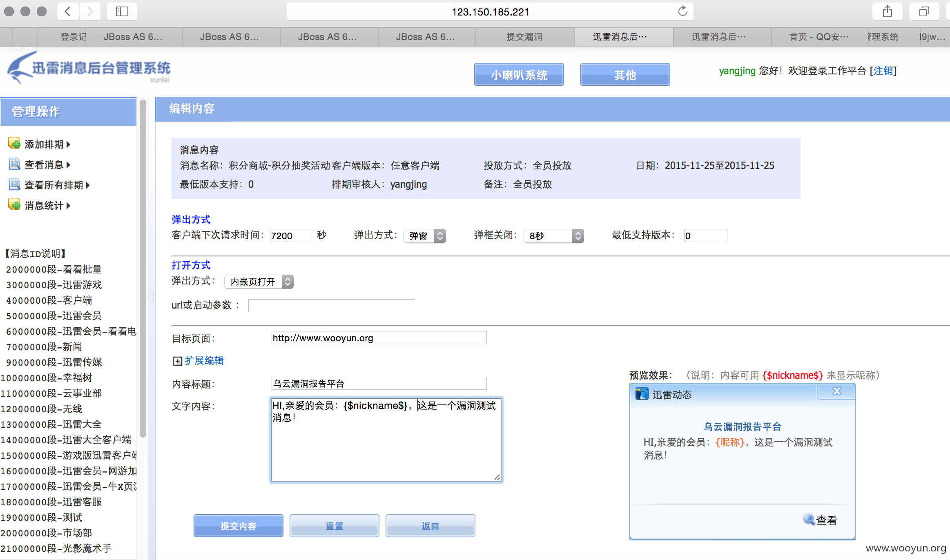The width and height of the screenshot is (950, 560).
Task: Switch to the 提交漏洞 tab
Action: pos(524,37)
